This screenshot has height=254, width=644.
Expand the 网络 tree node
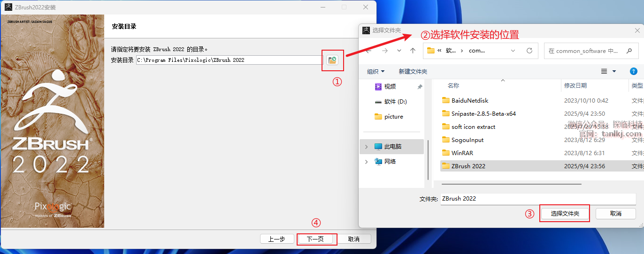coord(367,162)
